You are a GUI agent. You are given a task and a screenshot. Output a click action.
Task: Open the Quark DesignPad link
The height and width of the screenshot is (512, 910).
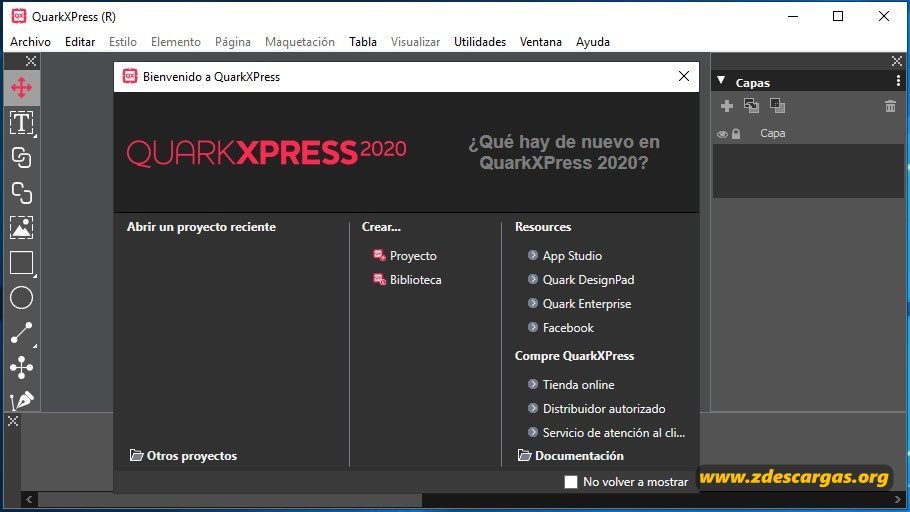[581, 280]
